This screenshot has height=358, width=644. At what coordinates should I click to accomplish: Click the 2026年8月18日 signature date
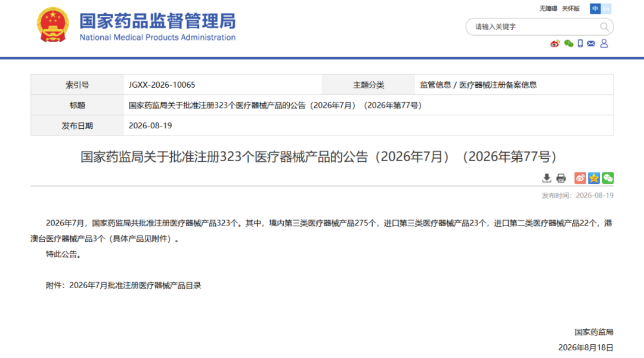coord(586,347)
